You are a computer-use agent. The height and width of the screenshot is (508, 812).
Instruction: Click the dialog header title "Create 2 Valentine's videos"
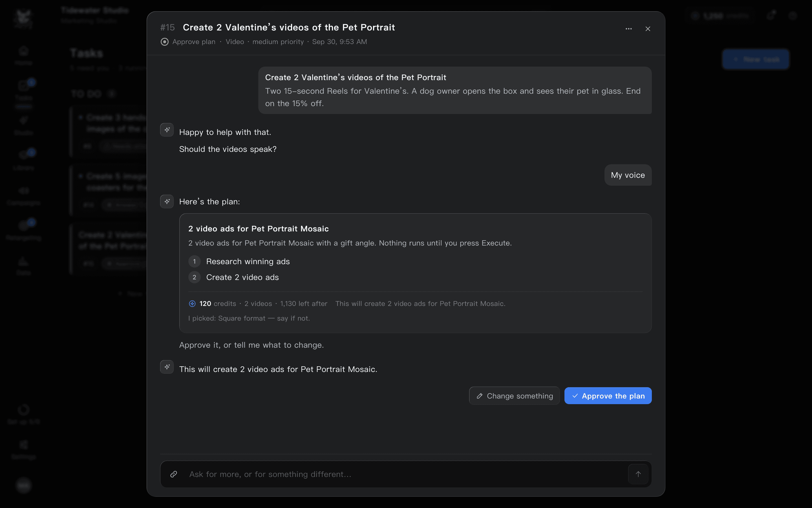click(x=289, y=28)
